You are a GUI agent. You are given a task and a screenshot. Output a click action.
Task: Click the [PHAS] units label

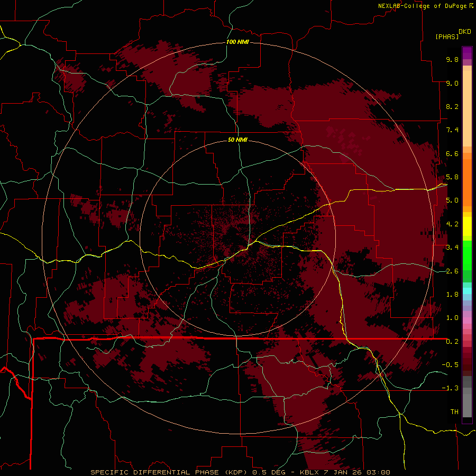447,36
